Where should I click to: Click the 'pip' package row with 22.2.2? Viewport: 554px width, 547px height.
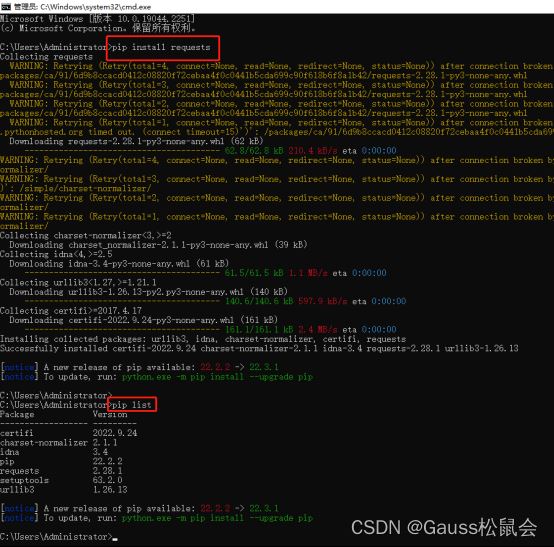pyautogui.click(x=61, y=461)
